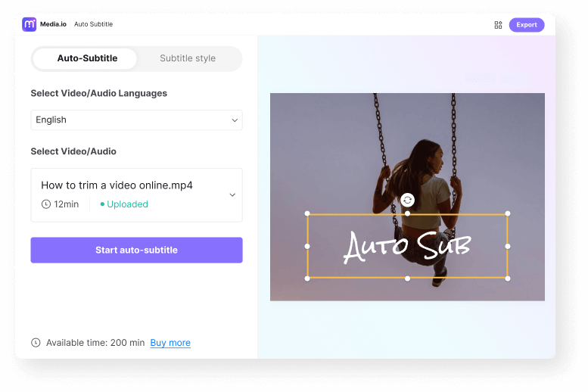Click bottom-middle handle of subtitle box
Image resolution: width=588 pixels, height=392 pixels.
(x=407, y=278)
